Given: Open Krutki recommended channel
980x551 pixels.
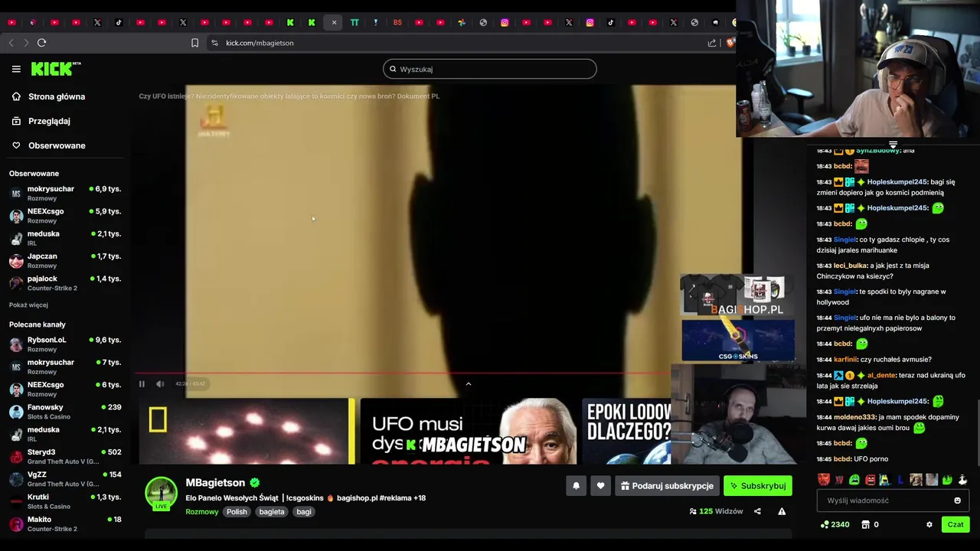Looking at the screenshot, I should click(65, 501).
